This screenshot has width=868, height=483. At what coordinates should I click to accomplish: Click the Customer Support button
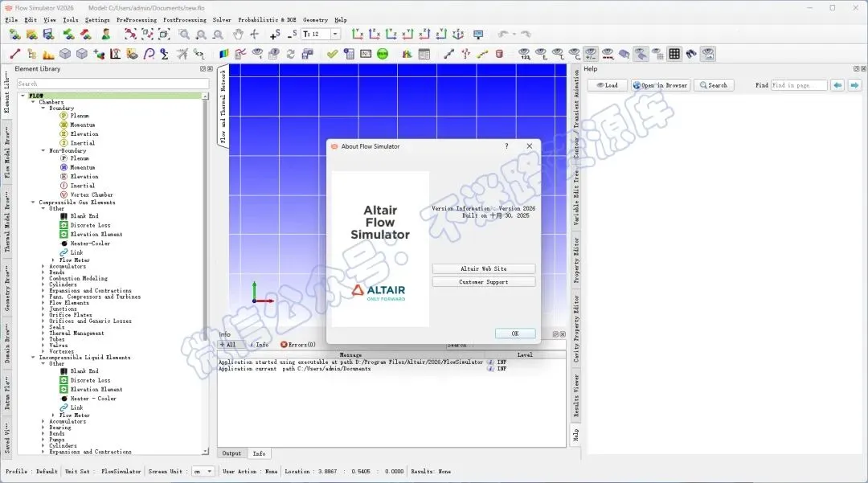click(483, 282)
